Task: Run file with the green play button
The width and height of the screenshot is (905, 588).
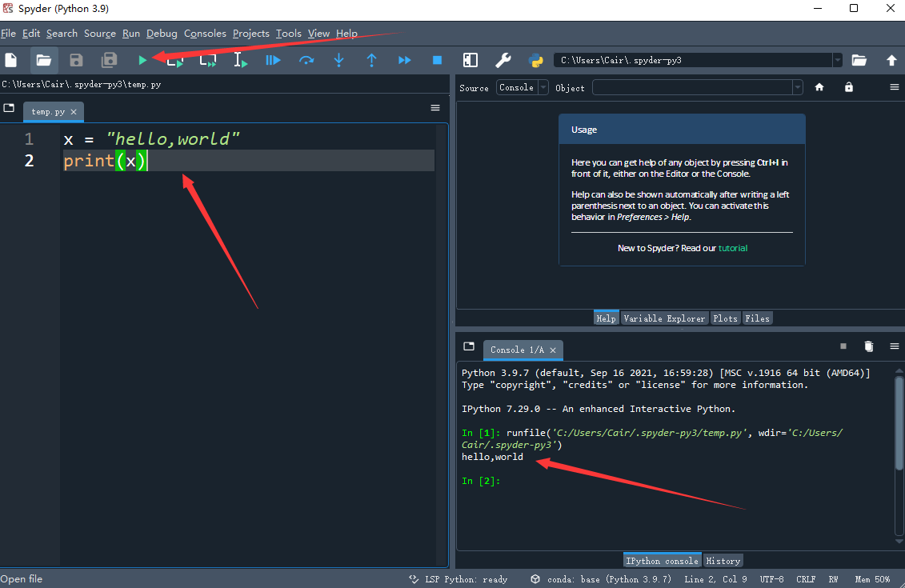Action: 142,60
